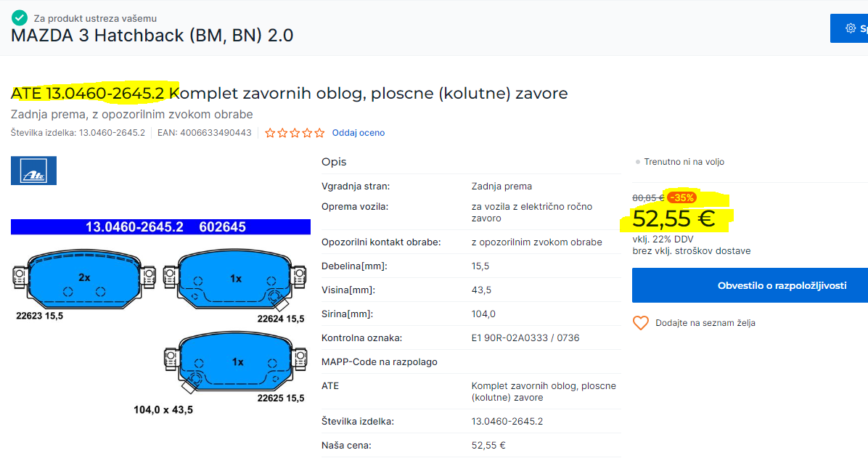Click the blue 13.0460-2645.2 602645 banner

[160, 227]
